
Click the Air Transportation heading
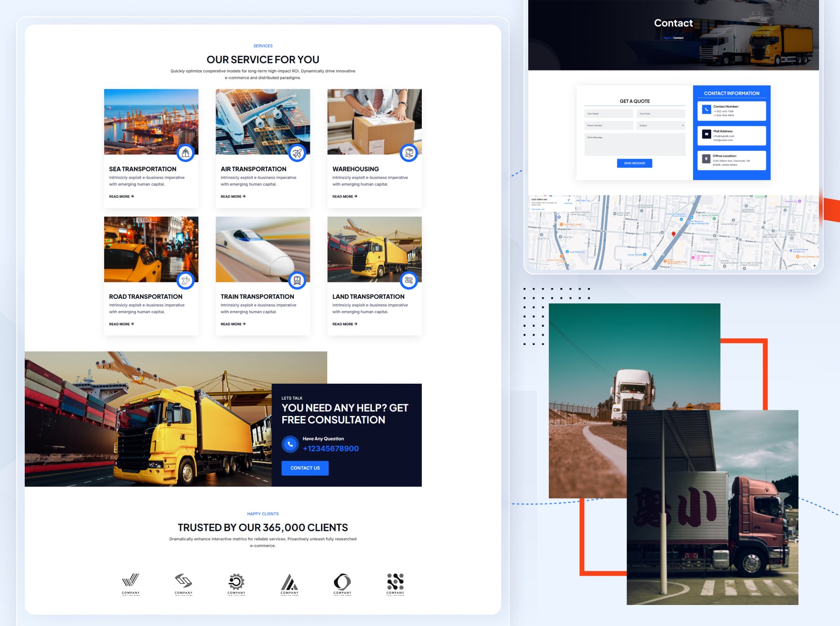coord(253,169)
